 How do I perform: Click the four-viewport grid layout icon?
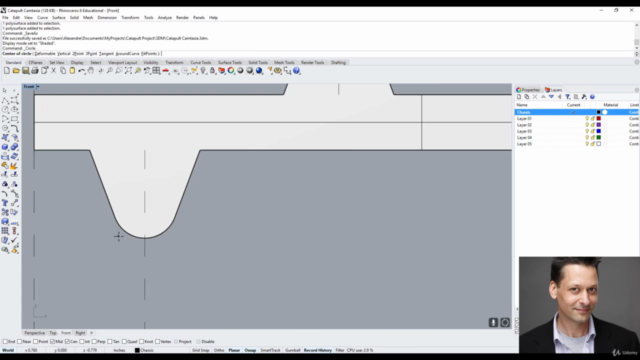tap(156, 71)
